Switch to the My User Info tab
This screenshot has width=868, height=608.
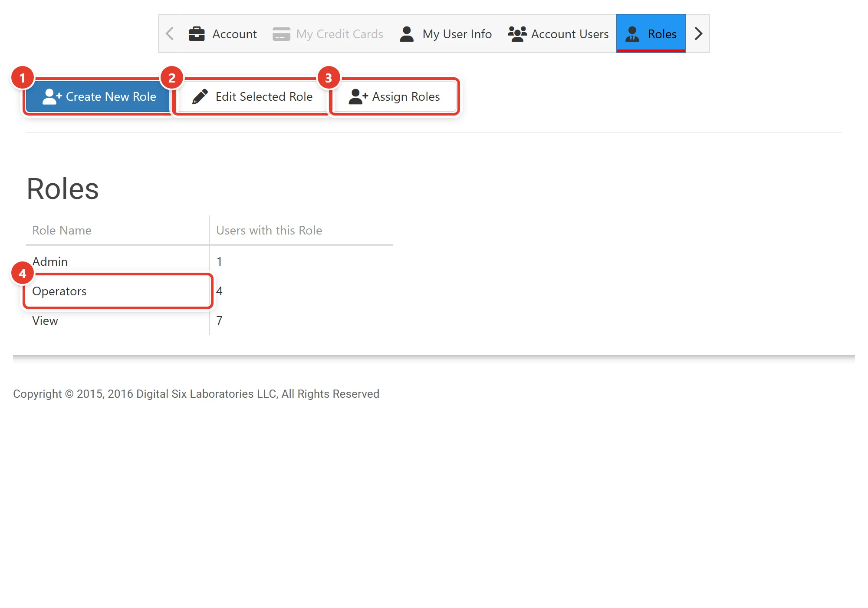point(446,34)
